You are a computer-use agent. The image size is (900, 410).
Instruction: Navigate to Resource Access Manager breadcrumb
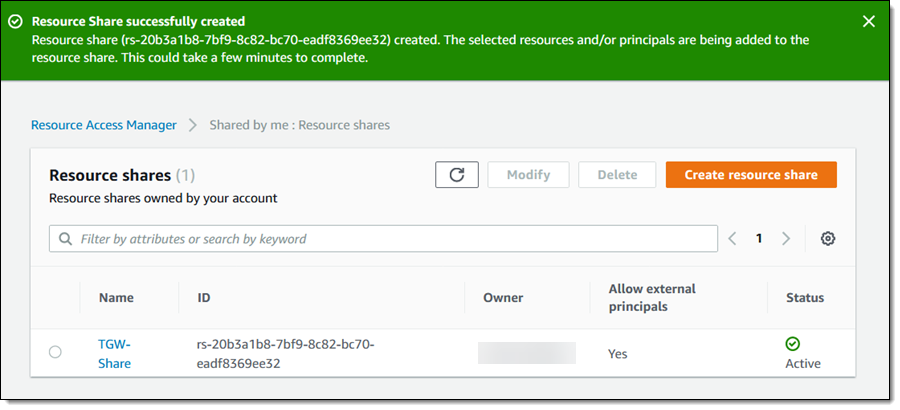click(104, 125)
